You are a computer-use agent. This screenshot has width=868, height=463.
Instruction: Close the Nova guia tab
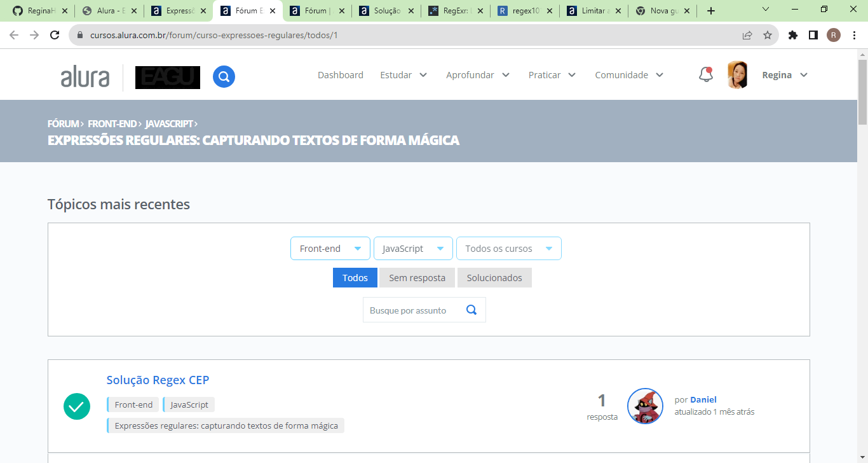(x=687, y=11)
